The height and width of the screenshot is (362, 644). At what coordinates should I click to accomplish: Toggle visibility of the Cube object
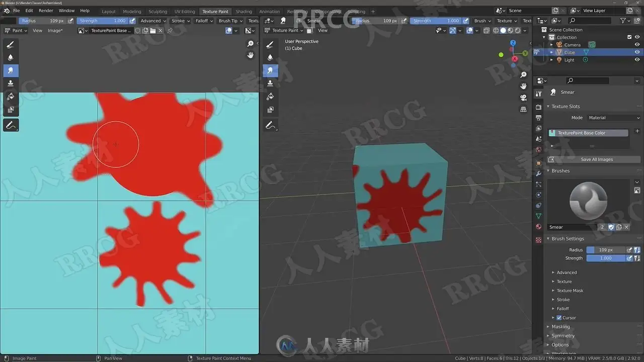click(x=637, y=52)
